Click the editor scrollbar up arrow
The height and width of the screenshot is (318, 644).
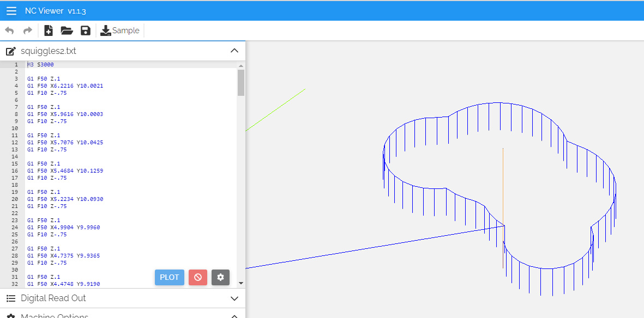click(241, 66)
